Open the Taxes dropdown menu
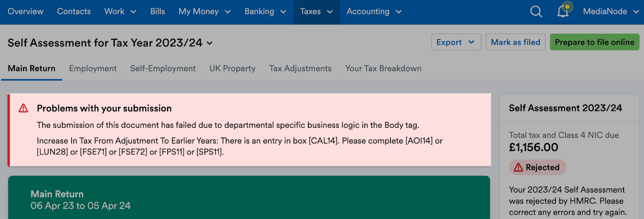 [316, 12]
